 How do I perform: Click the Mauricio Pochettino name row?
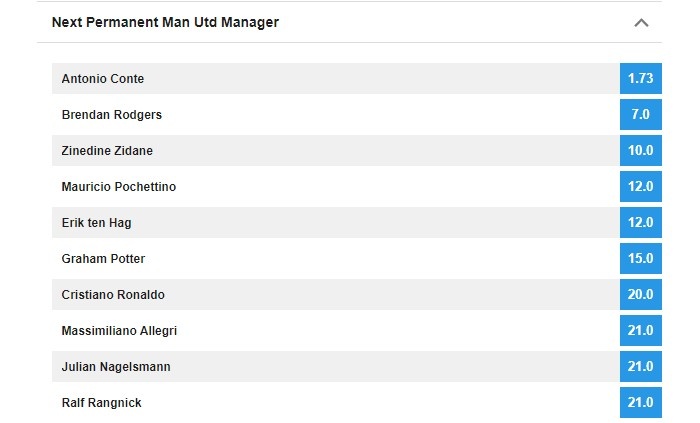coord(336,187)
